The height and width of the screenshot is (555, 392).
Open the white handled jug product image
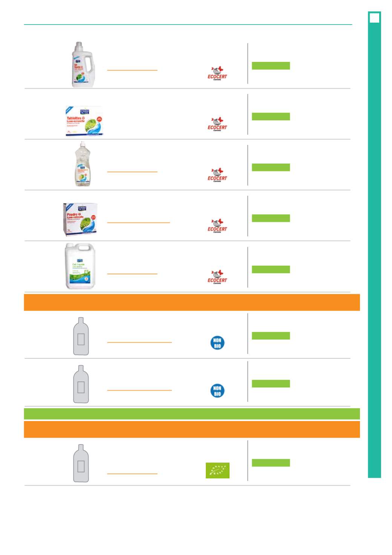83,65
